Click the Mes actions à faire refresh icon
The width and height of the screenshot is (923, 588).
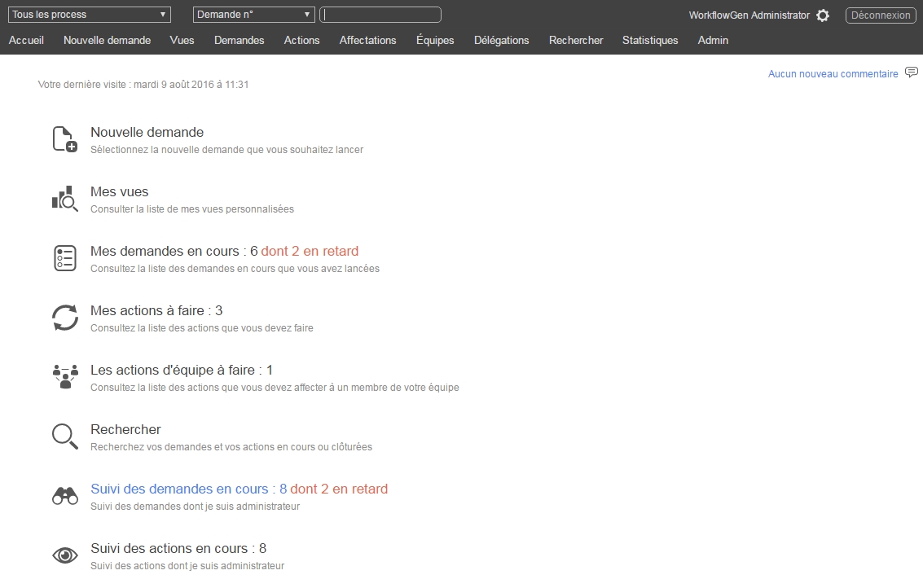click(x=64, y=318)
